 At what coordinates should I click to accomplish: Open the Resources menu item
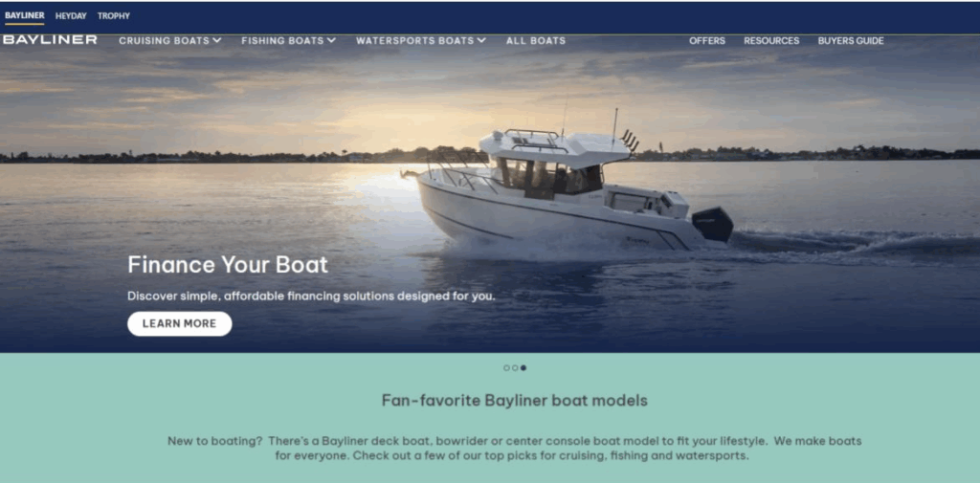(771, 40)
